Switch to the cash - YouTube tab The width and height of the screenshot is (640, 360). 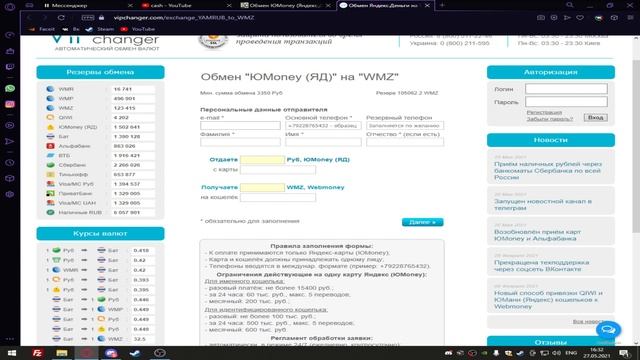[185, 5]
